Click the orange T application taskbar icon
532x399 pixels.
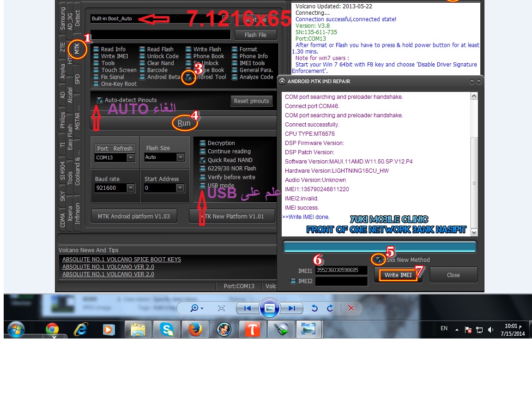point(253,329)
